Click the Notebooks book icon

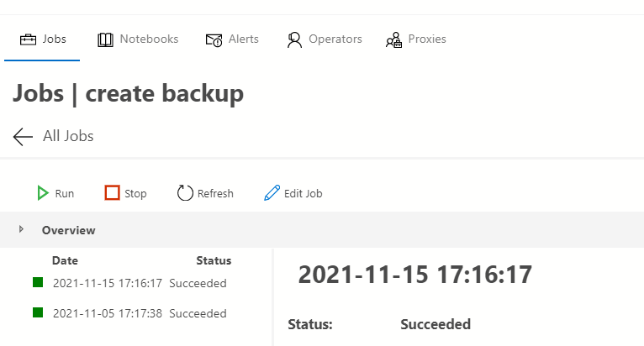pyautogui.click(x=105, y=39)
